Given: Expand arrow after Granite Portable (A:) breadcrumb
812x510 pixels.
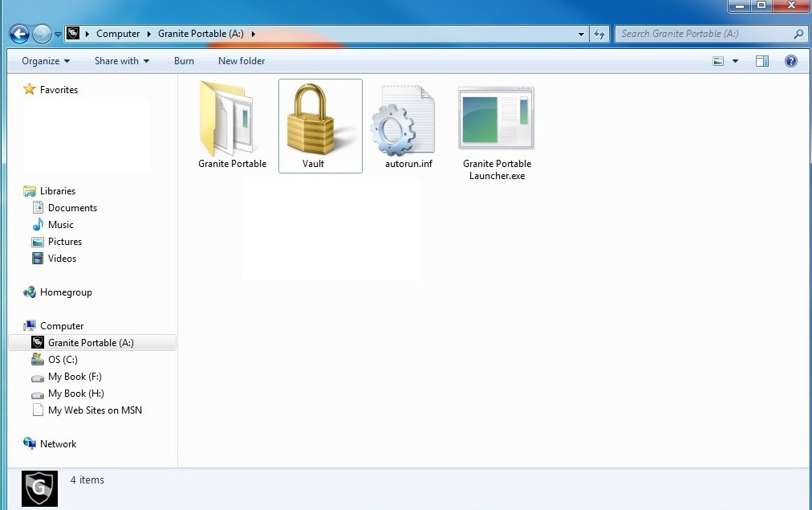Looking at the screenshot, I should point(254,34).
